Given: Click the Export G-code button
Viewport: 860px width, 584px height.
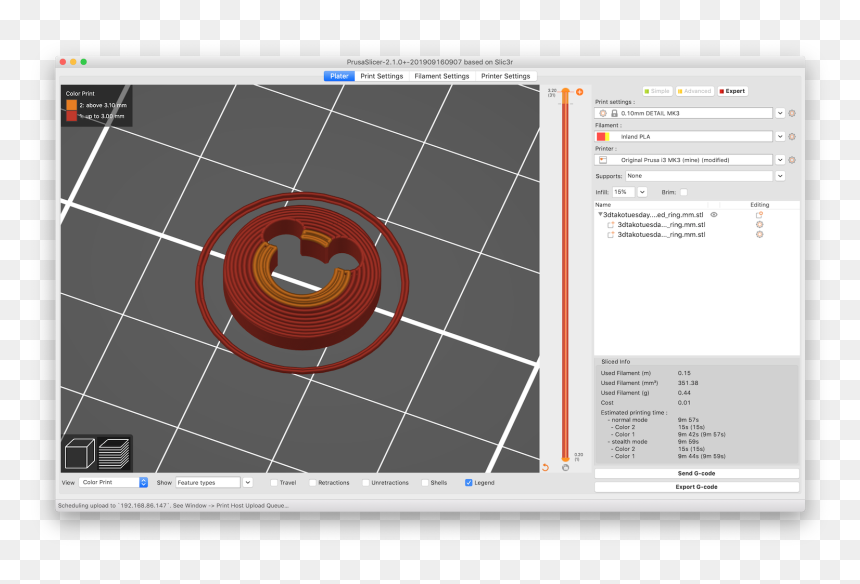Looking at the screenshot, I should (697, 487).
